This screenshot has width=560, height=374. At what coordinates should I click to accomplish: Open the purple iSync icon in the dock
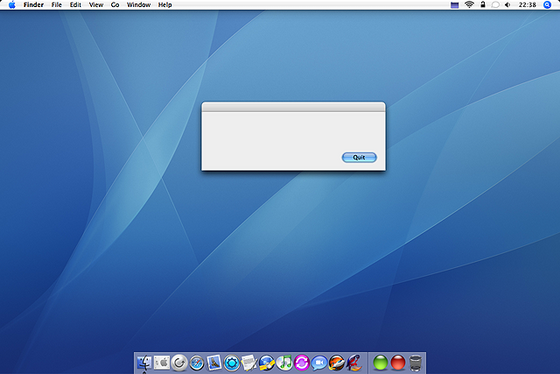[302, 363]
